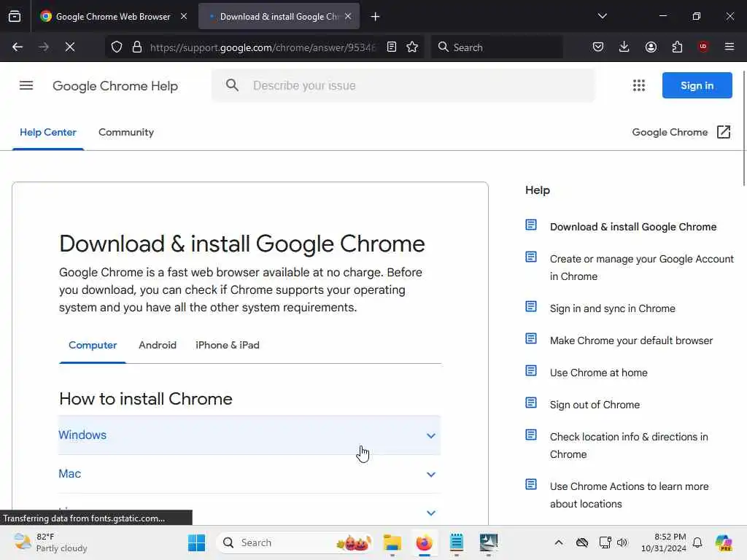Focus the URL address bar

coord(263,47)
